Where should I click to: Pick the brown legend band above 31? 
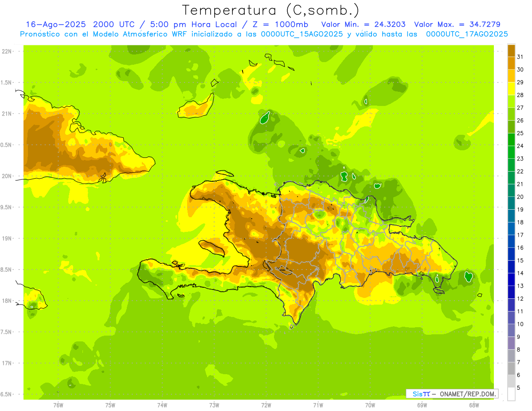tap(511, 51)
